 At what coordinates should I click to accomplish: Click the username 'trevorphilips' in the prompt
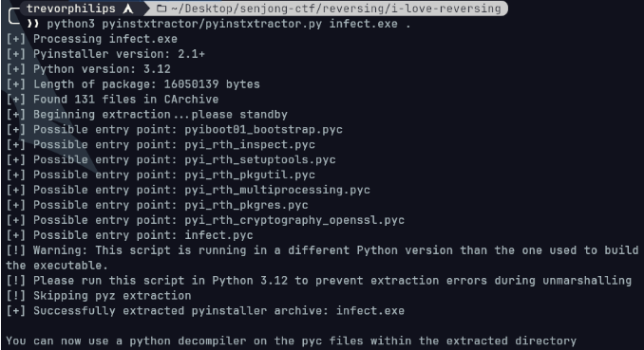click(x=71, y=9)
